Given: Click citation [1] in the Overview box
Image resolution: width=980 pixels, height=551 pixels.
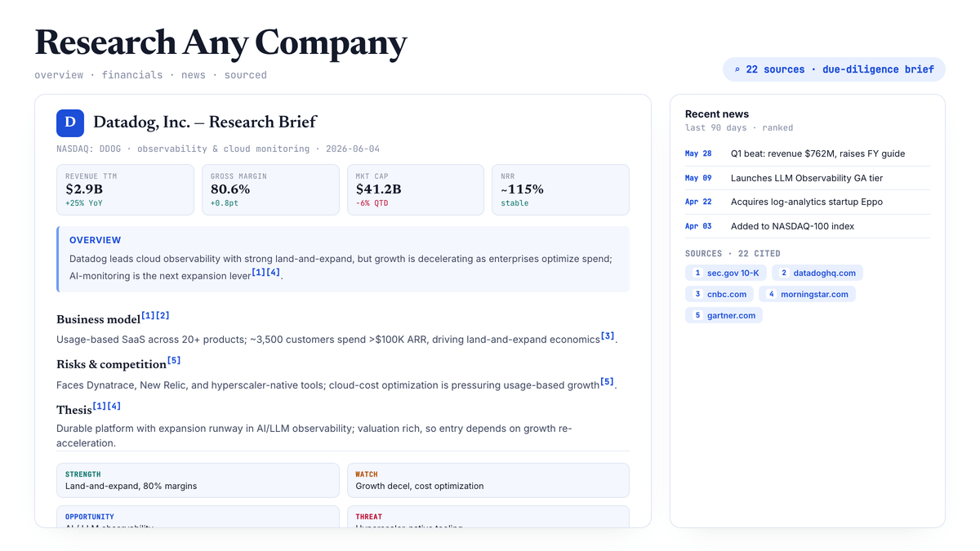Looking at the screenshot, I should (x=258, y=272).
